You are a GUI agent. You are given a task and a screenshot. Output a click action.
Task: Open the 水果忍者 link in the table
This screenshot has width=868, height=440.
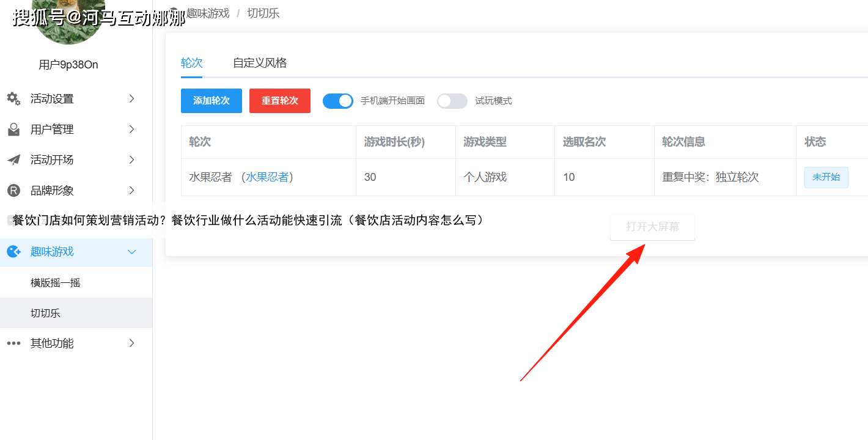(x=267, y=177)
